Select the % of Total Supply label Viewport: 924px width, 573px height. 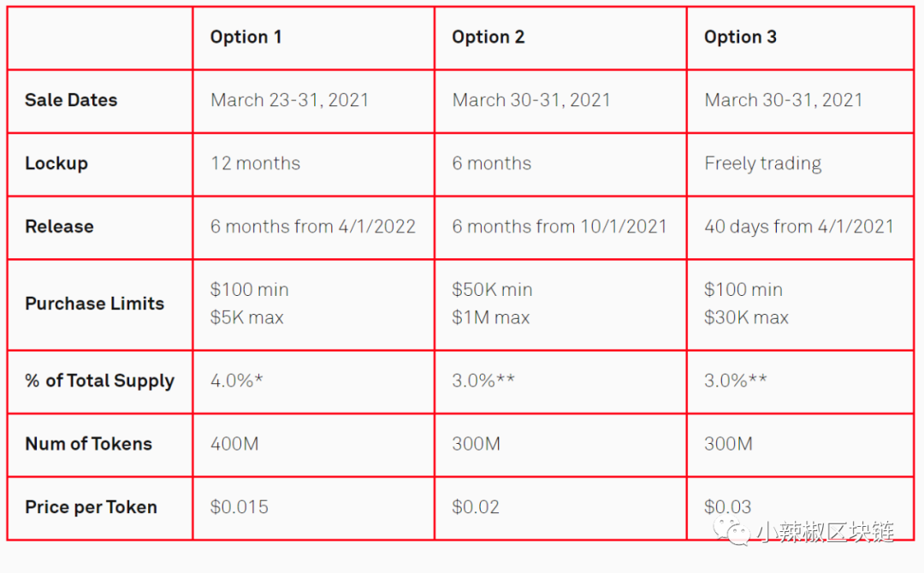99,381
